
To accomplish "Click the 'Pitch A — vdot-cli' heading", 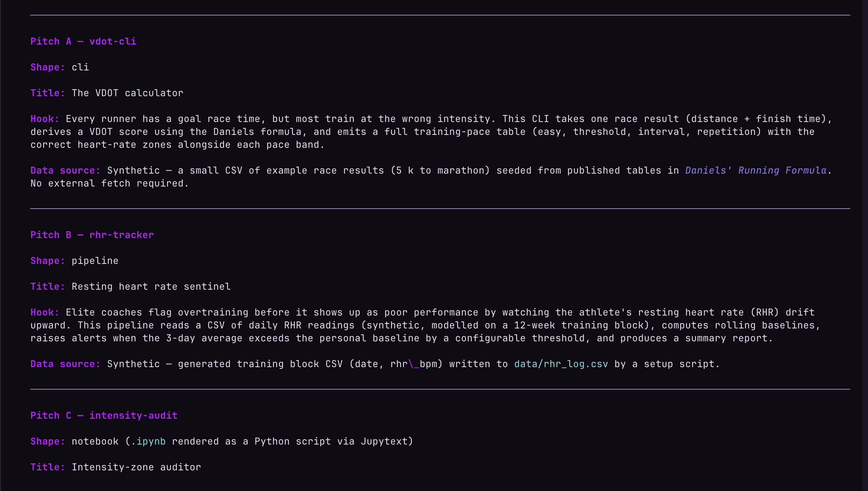I will (x=83, y=41).
